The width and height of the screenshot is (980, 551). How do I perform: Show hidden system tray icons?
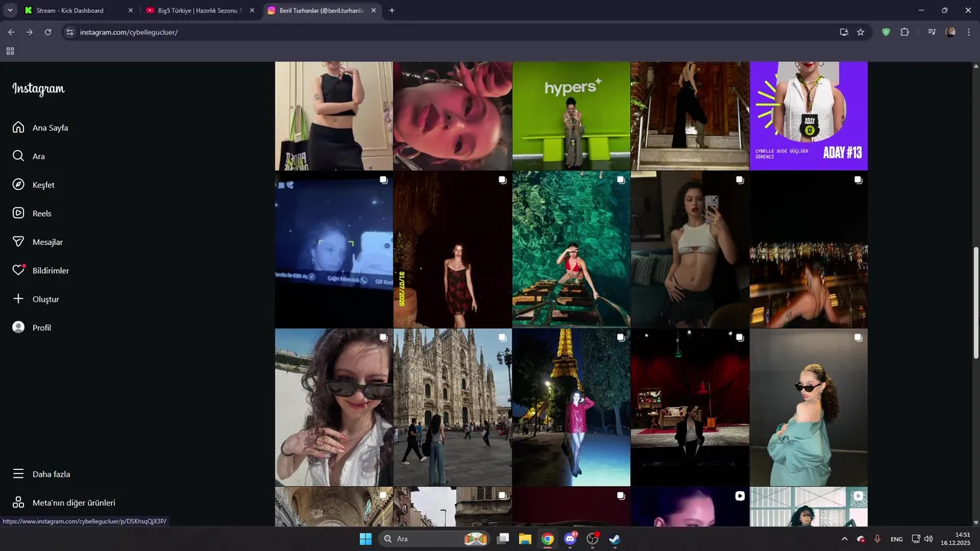pos(844,539)
